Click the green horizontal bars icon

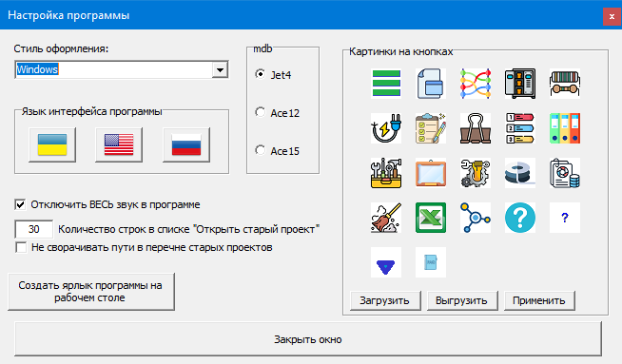pyautogui.click(x=386, y=84)
